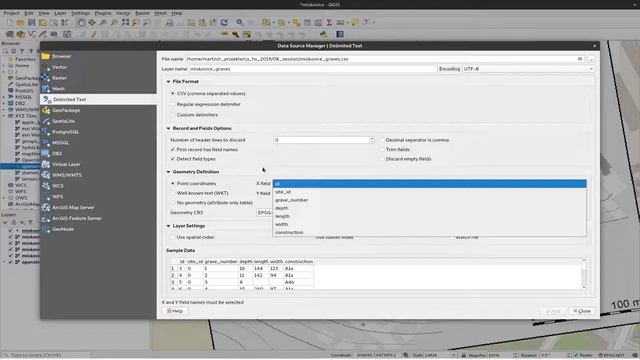Viewport: 640px width, 360px height.
Task: Choose 'length' from the dropdown list
Action: 429,216
